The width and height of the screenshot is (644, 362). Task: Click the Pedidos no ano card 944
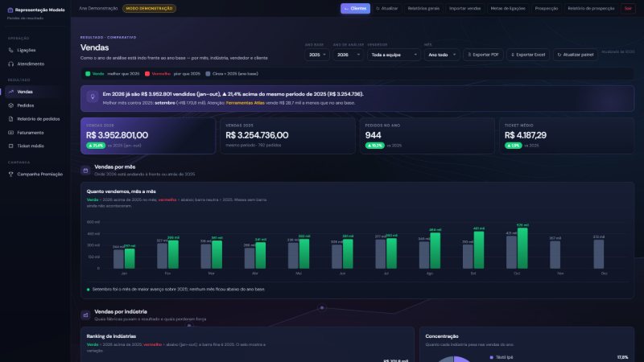427,136
